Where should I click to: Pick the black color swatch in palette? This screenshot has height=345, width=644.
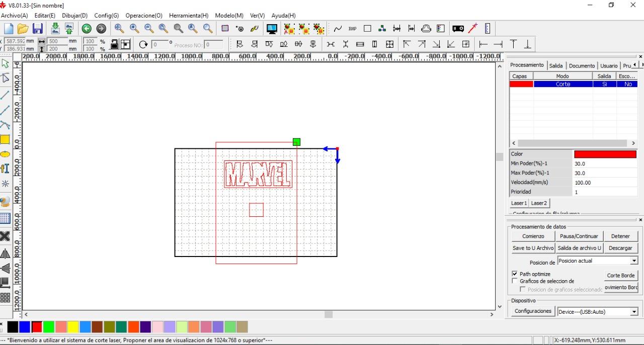[13, 327]
